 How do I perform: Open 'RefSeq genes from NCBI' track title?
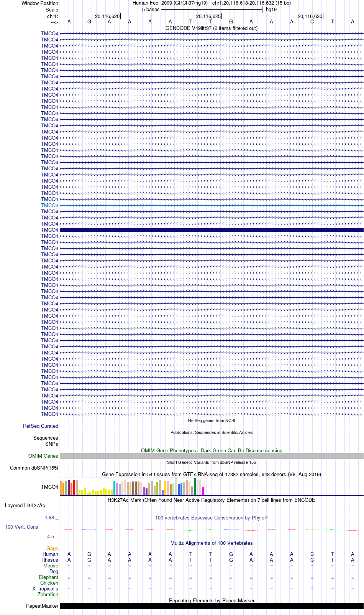(212, 420)
